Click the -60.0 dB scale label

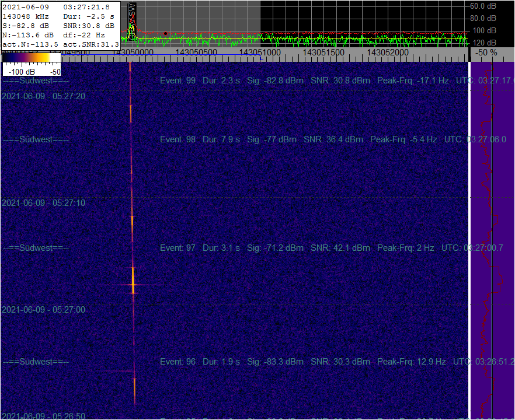[482, 6]
